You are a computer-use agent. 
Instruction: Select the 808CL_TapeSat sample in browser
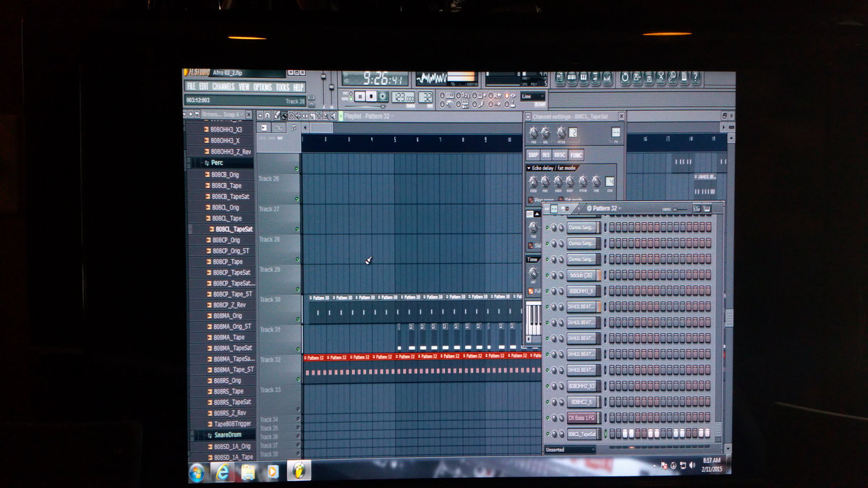[234, 229]
